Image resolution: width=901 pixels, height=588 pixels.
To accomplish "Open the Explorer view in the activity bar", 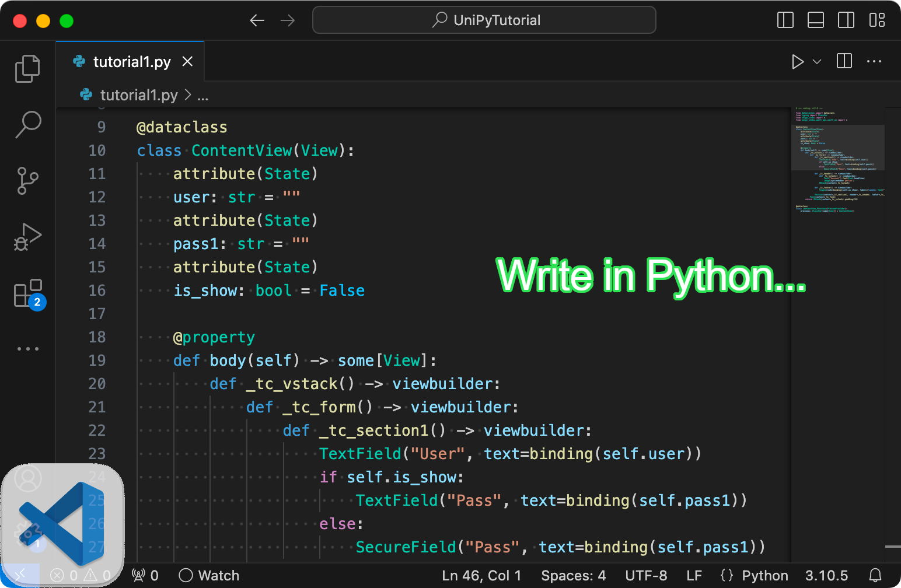I will tap(27, 68).
